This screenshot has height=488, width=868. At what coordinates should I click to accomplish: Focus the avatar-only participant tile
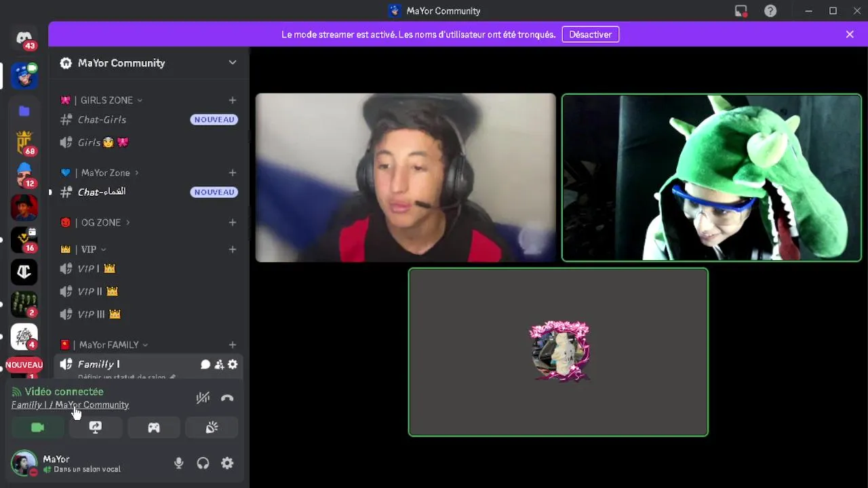(x=558, y=352)
